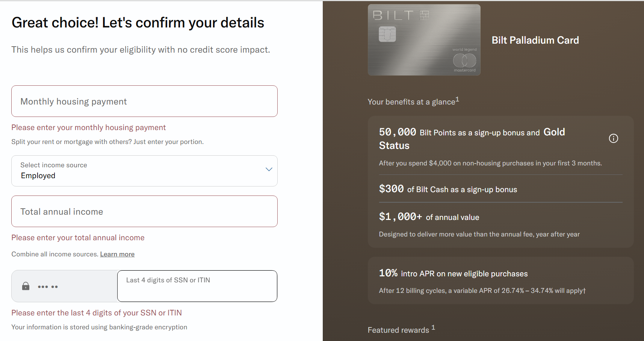Open the Learn more link
This screenshot has width=644, height=341.
point(117,254)
